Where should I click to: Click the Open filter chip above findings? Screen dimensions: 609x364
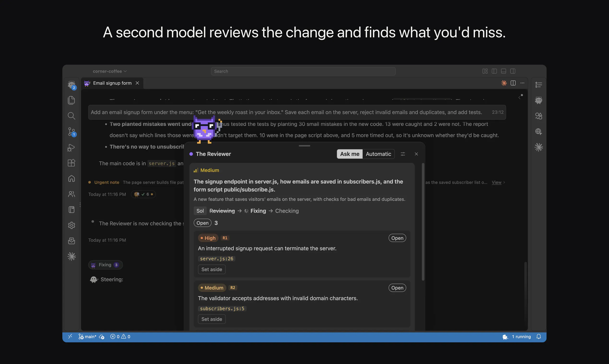202,223
